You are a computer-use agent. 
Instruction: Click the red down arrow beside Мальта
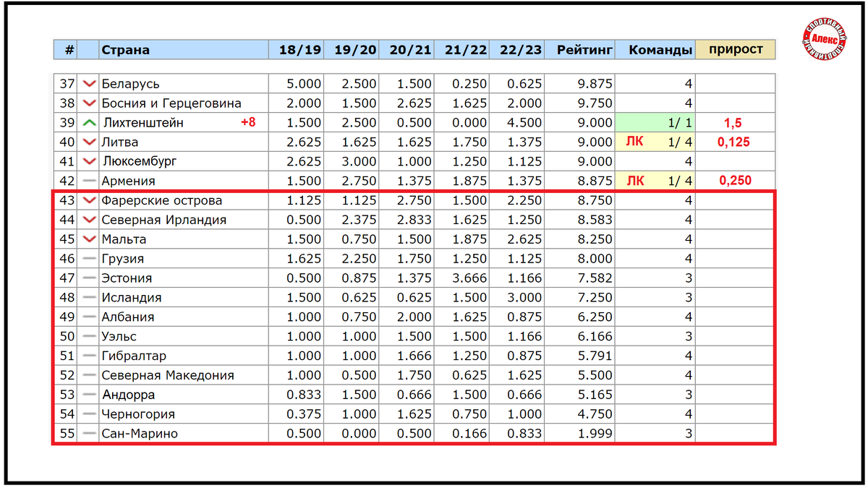tap(90, 239)
